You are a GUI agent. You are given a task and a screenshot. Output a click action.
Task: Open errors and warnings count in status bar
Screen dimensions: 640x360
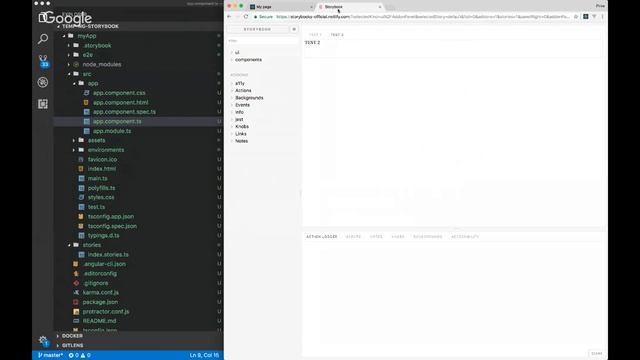pyautogui.click(x=80, y=355)
